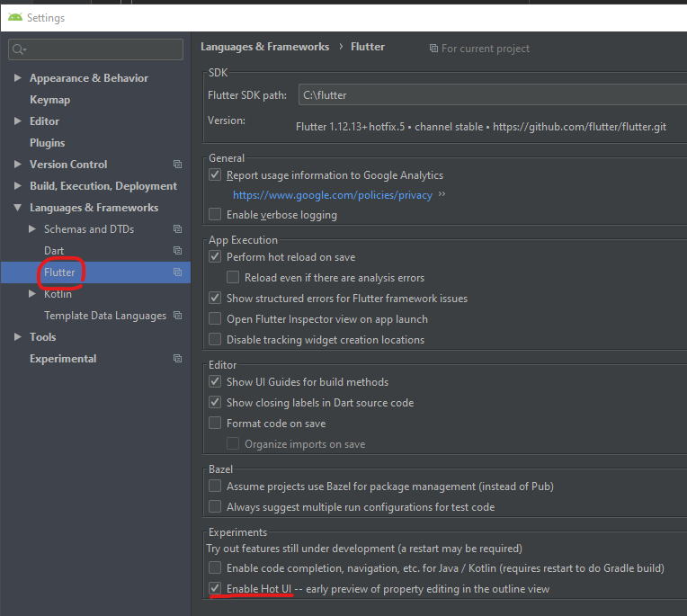Toggle Perform hot reload on save
The height and width of the screenshot is (616, 687).
click(x=215, y=256)
